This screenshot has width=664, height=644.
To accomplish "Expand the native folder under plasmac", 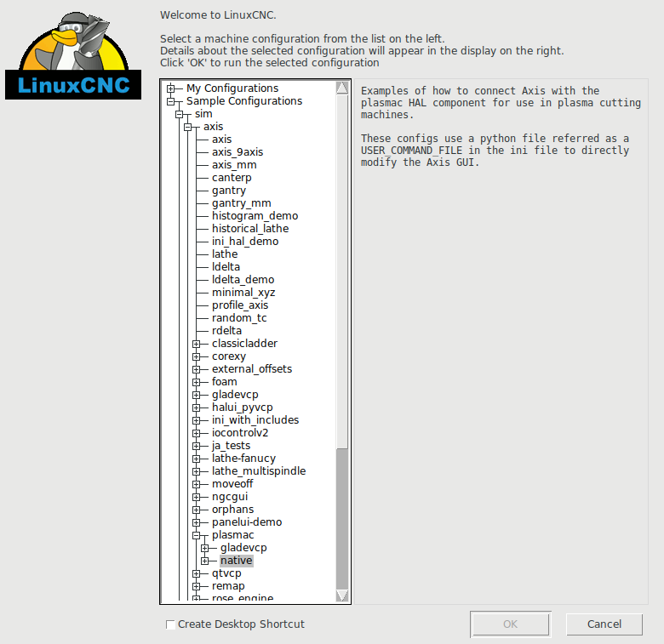I will point(204,561).
